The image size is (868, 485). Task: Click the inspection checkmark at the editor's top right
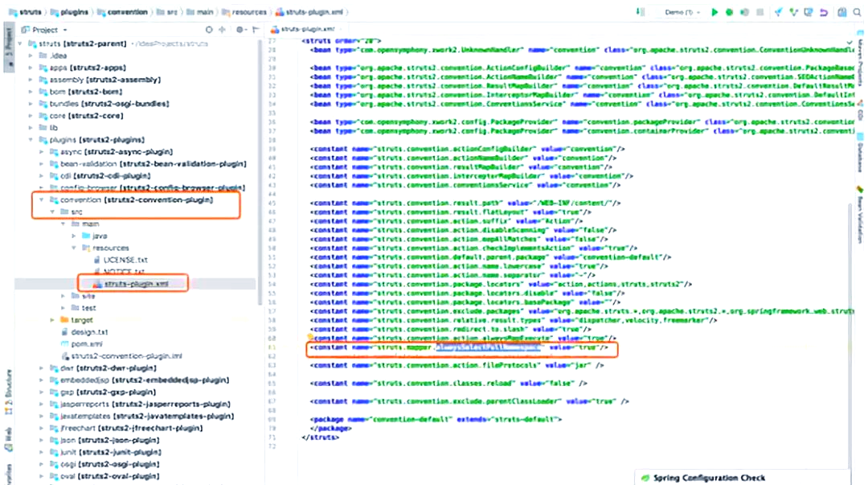[850, 42]
